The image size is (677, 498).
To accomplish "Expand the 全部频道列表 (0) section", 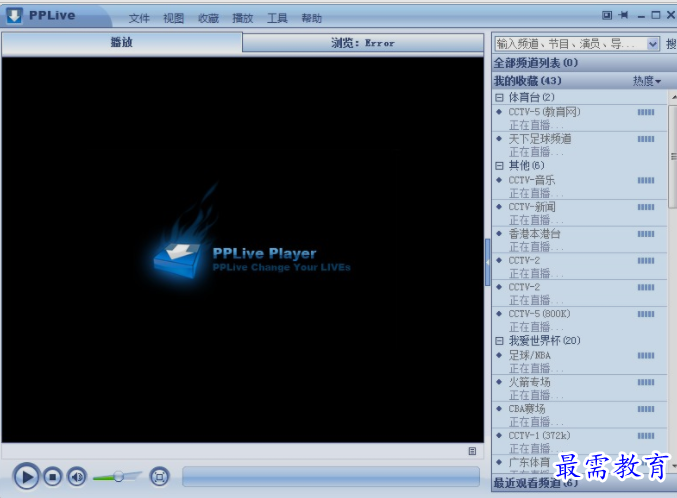I will click(x=584, y=63).
